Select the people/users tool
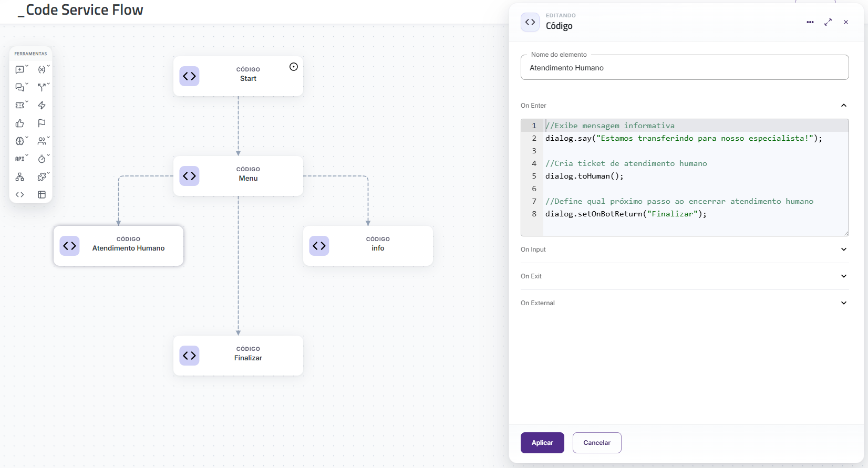 click(x=42, y=141)
